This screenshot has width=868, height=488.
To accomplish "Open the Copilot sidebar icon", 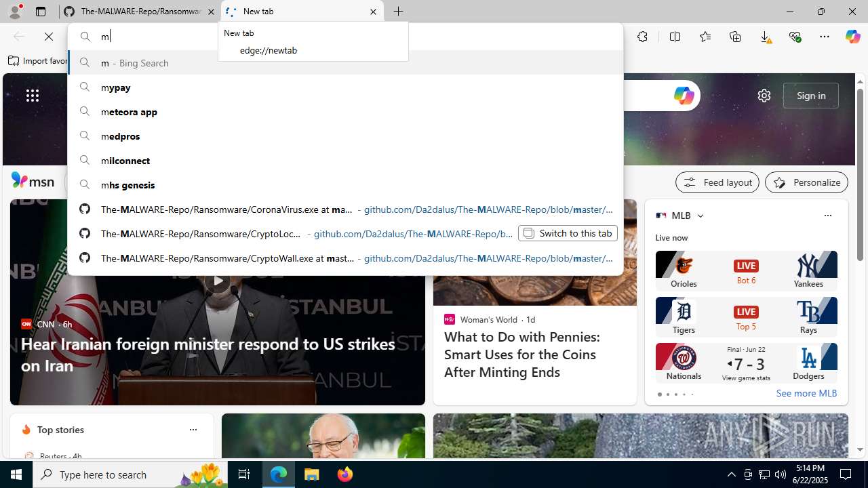I will click(x=852, y=37).
